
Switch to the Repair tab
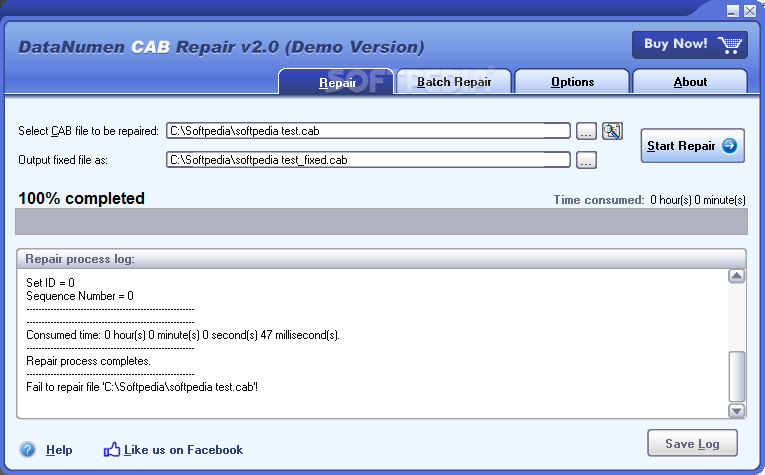pos(336,81)
